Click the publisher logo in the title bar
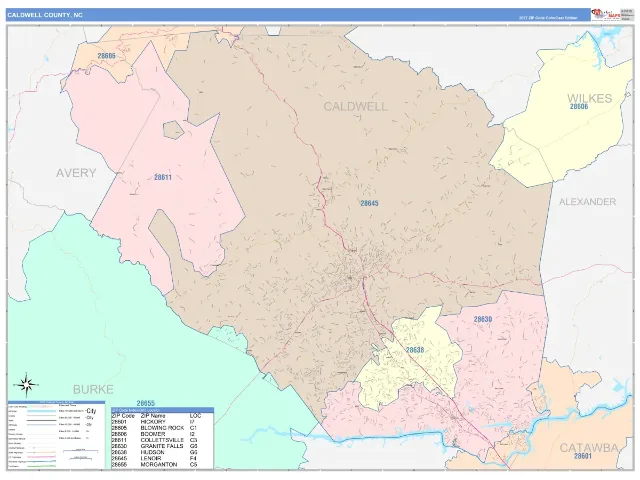This screenshot has height=480, width=640. (605, 15)
